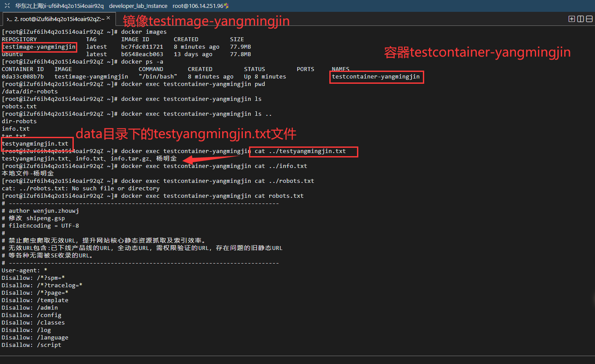Click container ID 0da33c008b7b
Screen dimensions: 595x364
coord(23,77)
